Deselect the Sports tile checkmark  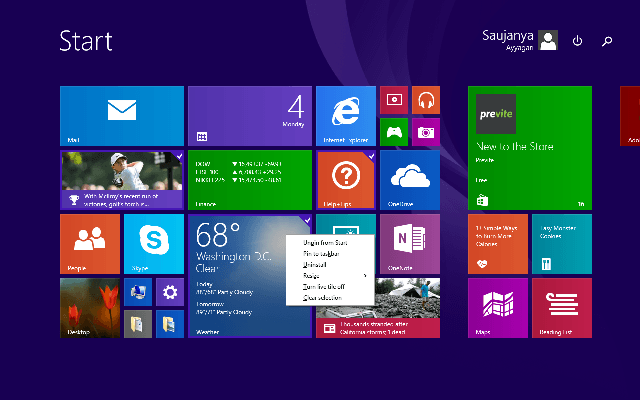click(179, 156)
